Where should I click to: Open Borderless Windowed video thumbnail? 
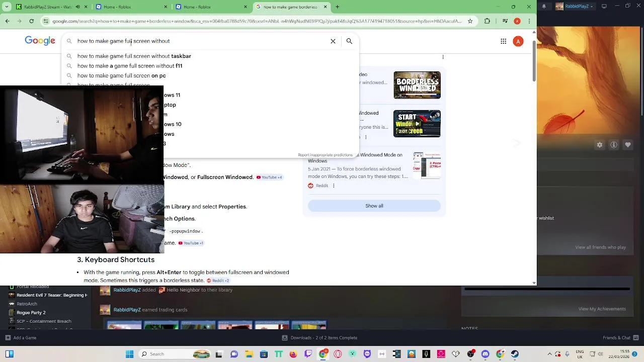pos(417,85)
